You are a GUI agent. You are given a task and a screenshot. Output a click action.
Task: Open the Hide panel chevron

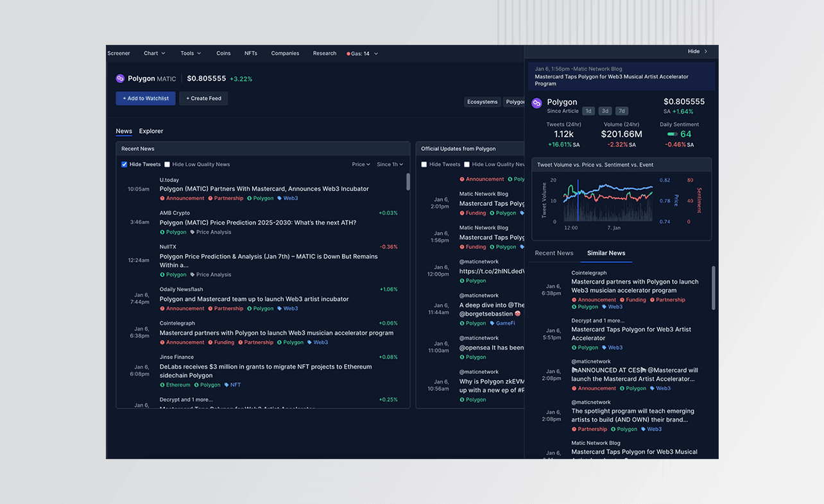click(706, 51)
